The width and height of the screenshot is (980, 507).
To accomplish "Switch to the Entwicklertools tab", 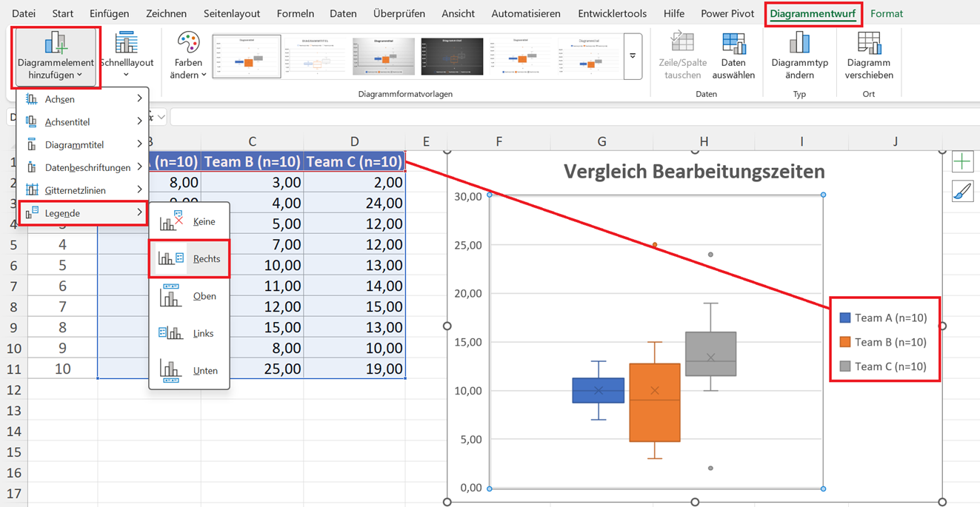I will (x=612, y=13).
